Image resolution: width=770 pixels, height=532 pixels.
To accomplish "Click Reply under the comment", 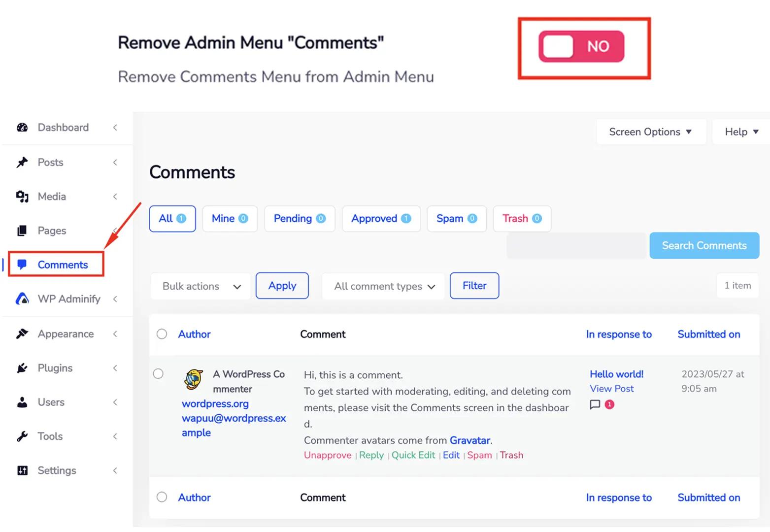I will (371, 455).
